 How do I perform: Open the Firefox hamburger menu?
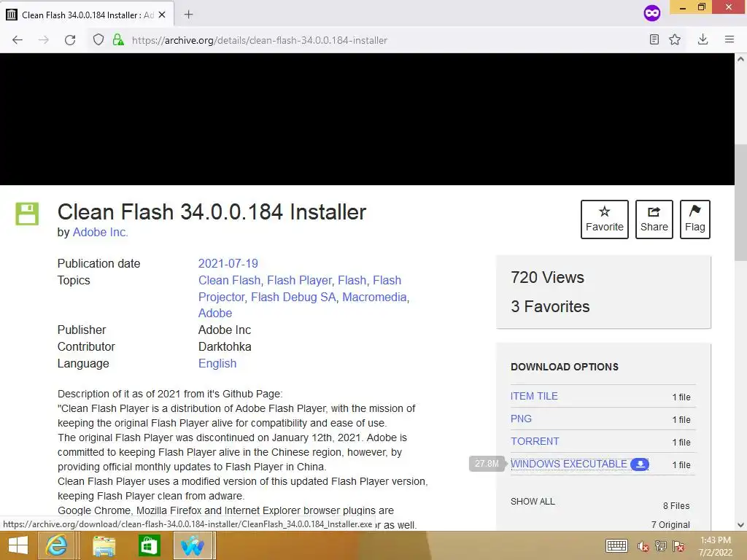click(729, 39)
